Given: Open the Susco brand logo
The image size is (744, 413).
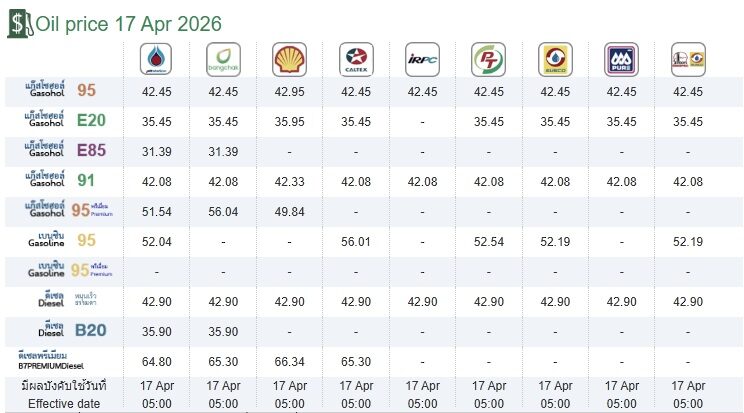Looking at the screenshot, I should tap(555, 59).
